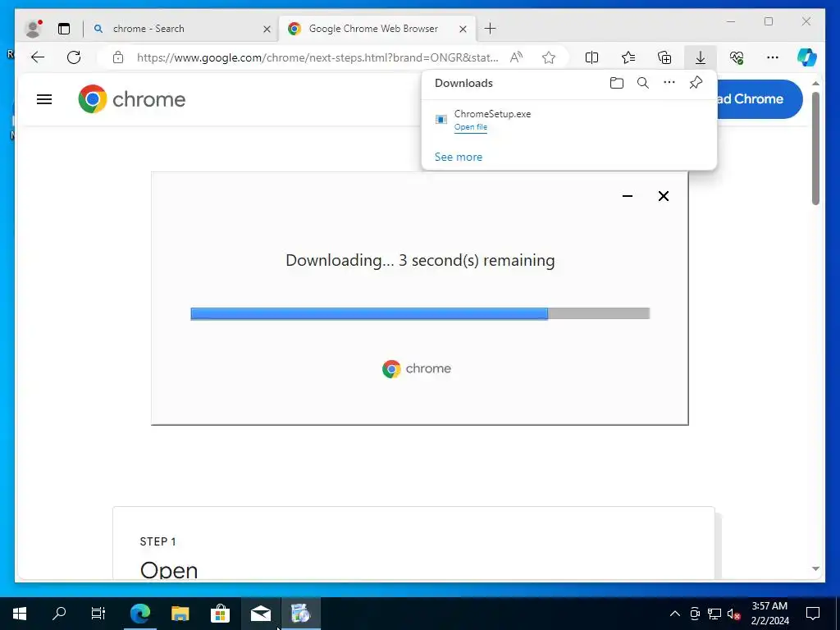Refresh the page

click(74, 57)
